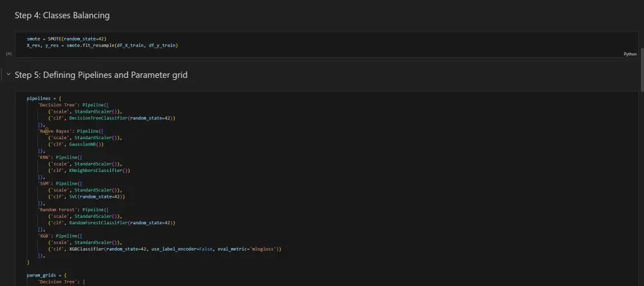This screenshot has height=286, width=644.
Task: Select the Step 4: Classes Balancing heading
Action: pos(62,15)
